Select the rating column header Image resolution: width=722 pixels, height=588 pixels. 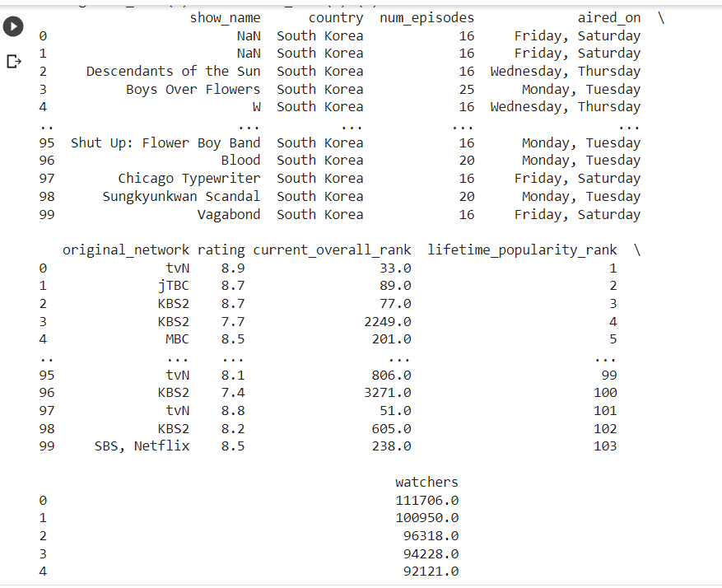coord(221,250)
